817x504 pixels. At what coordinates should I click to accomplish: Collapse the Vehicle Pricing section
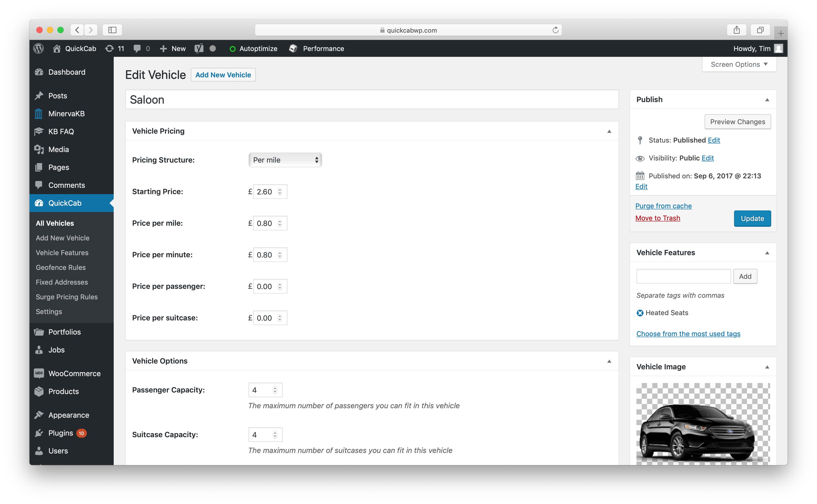[x=609, y=131]
